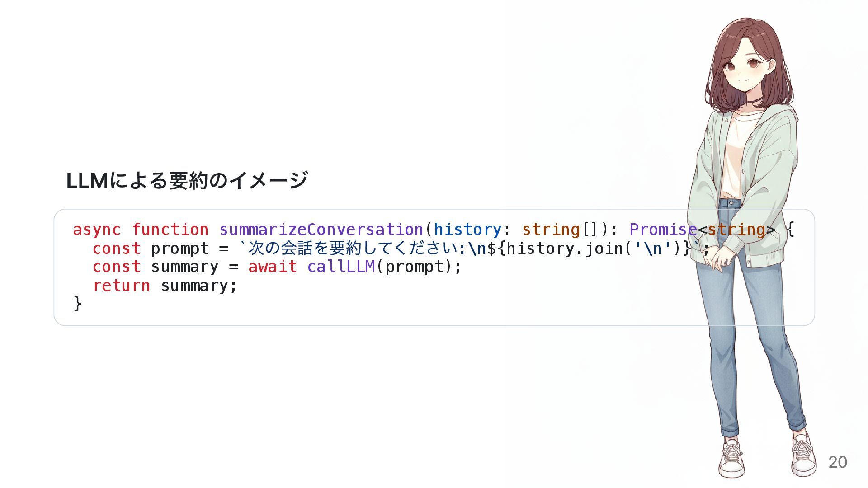This screenshot has height=488, width=868.
Task: Click the "return" keyword
Action: [x=121, y=286]
